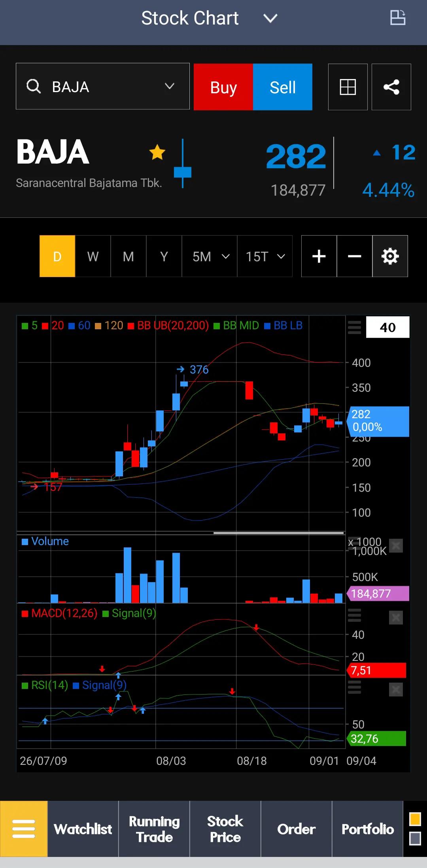Tap the yellow page indicator square

pyautogui.click(x=415, y=819)
